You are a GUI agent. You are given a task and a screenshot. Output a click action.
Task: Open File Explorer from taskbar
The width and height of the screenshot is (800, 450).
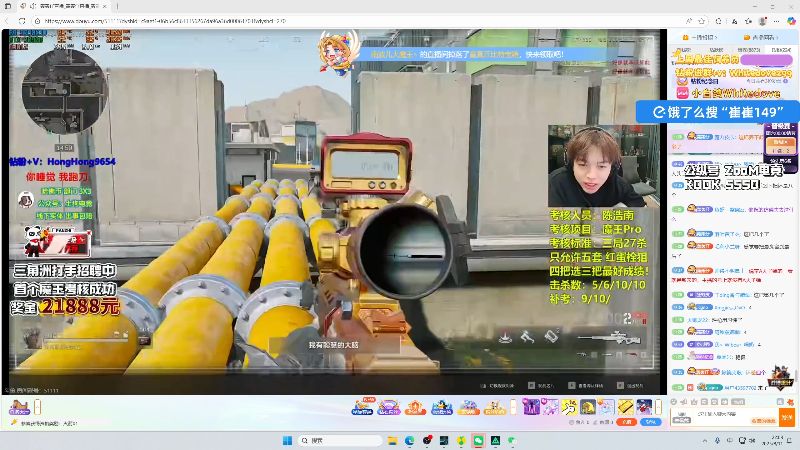[392, 440]
